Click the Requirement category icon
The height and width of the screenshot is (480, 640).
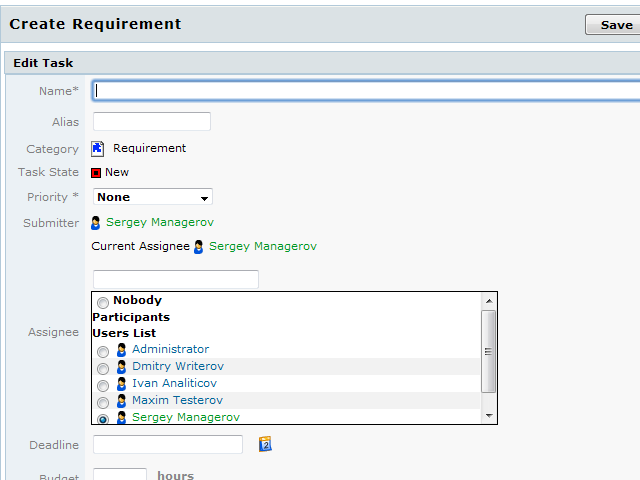98,149
